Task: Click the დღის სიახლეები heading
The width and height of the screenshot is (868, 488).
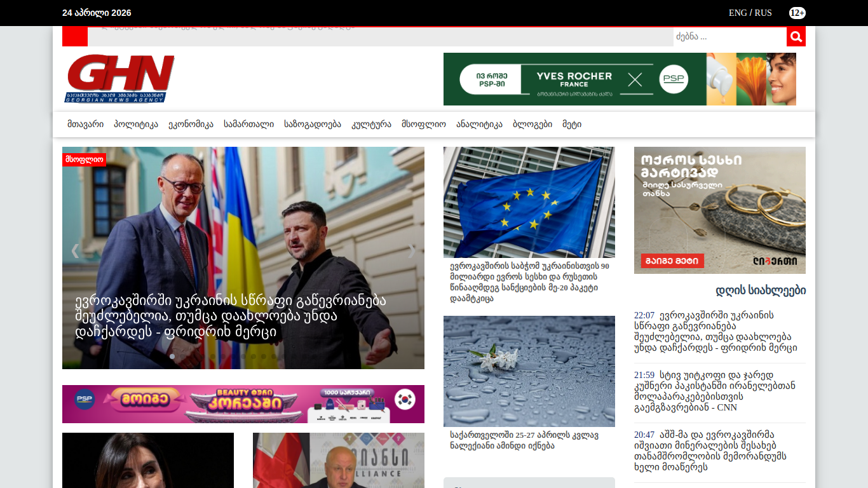Action: coord(761,290)
